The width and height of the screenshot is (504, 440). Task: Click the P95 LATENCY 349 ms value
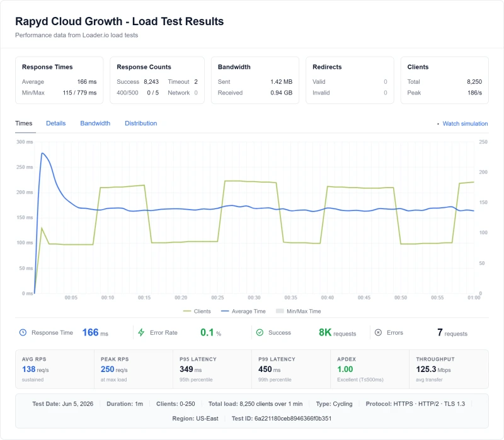point(191,369)
